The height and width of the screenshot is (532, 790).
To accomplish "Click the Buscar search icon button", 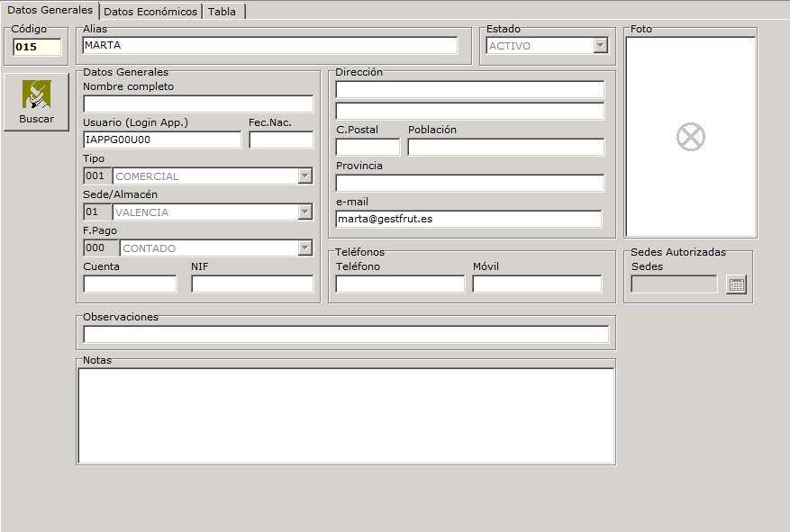I will pyautogui.click(x=36, y=102).
